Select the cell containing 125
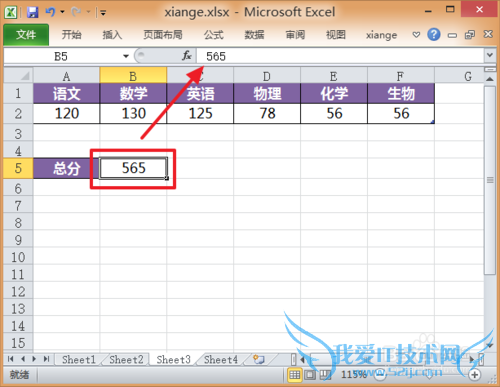The width and height of the screenshot is (500, 387). point(200,114)
